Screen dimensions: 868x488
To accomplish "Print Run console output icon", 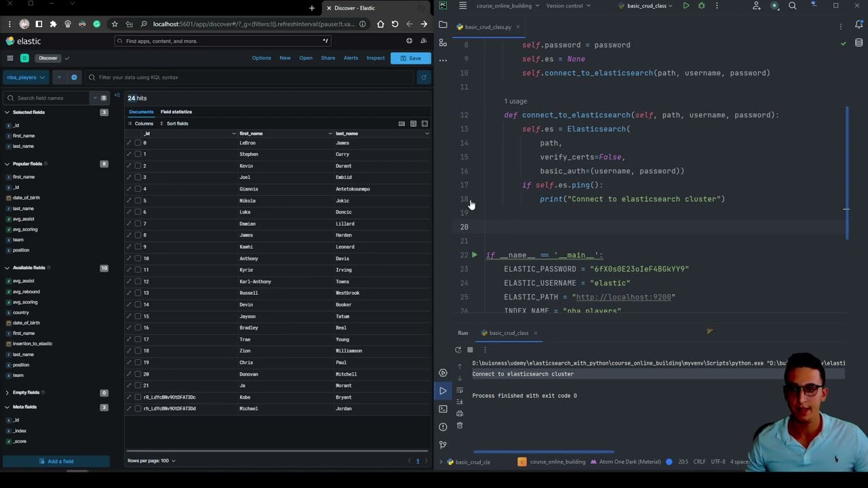I will click(460, 413).
